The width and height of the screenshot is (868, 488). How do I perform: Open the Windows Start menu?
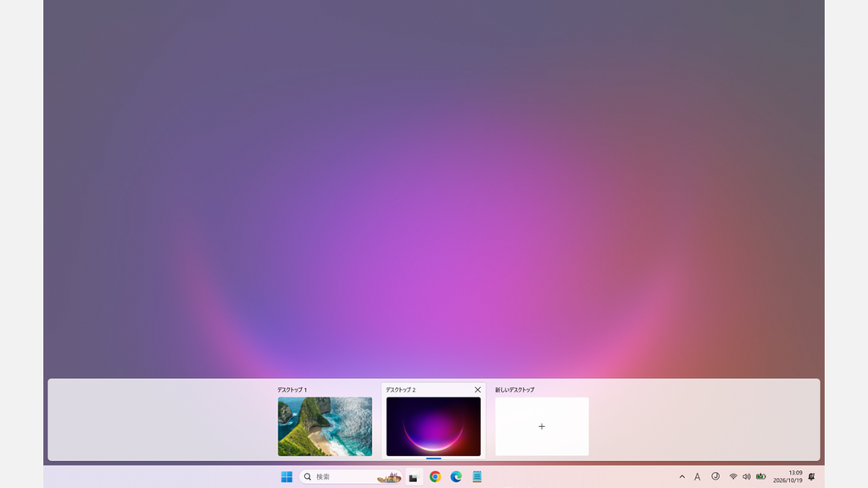click(x=287, y=476)
